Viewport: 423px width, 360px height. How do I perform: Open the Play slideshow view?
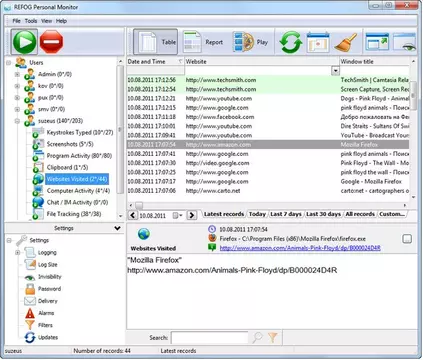[251, 42]
